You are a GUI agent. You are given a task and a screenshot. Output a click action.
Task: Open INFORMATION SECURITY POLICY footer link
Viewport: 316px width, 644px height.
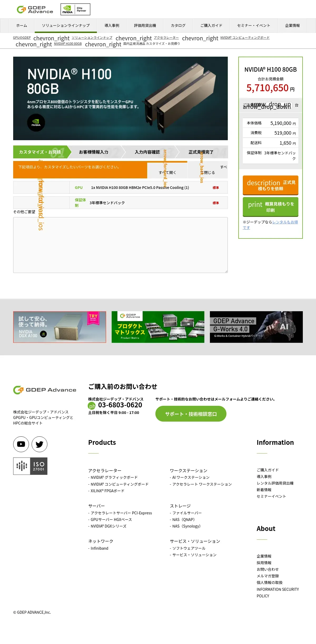pos(278,592)
